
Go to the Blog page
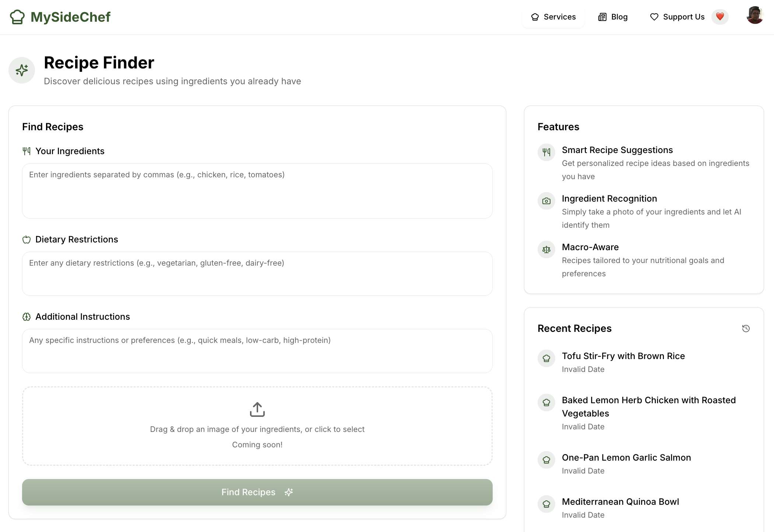pos(613,17)
